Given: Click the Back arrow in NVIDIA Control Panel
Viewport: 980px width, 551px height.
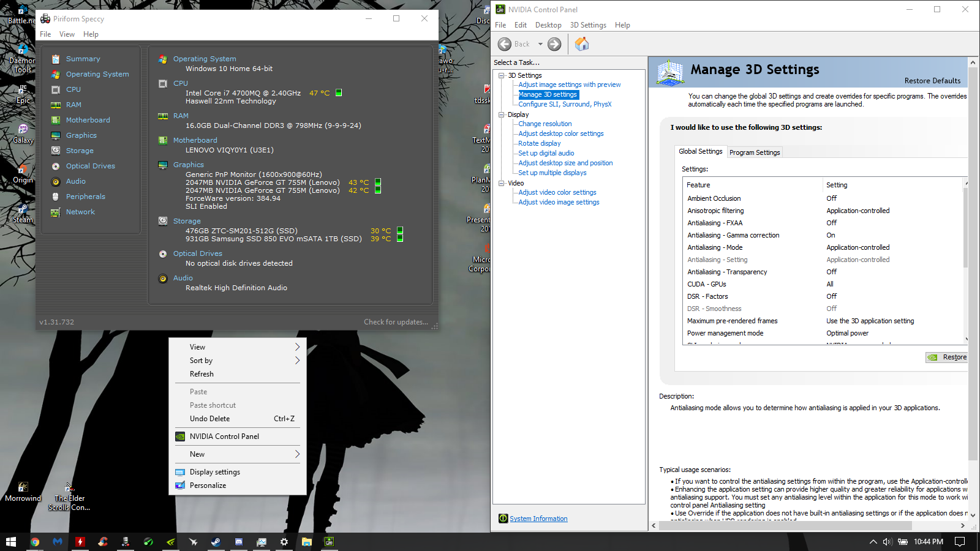Looking at the screenshot, I should [505, 44].
